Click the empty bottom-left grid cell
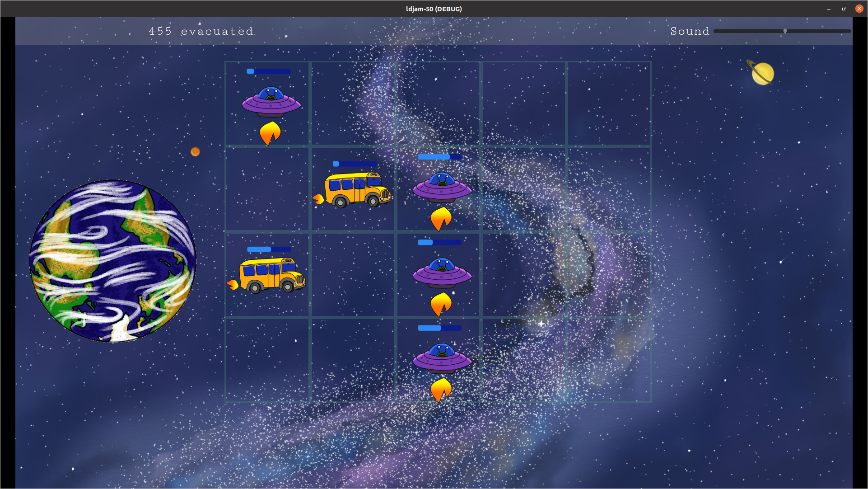868x489 pixels. [267, 360]
